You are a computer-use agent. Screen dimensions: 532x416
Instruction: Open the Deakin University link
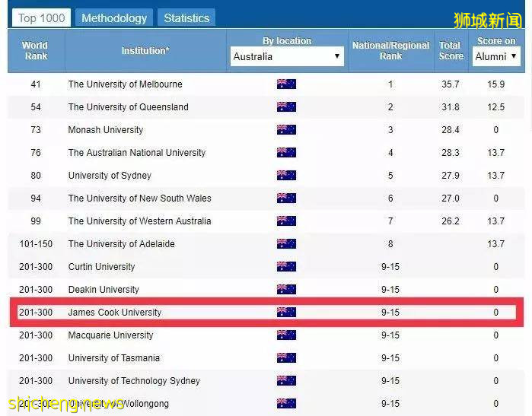pyautogui.click(x=104, y=290)
